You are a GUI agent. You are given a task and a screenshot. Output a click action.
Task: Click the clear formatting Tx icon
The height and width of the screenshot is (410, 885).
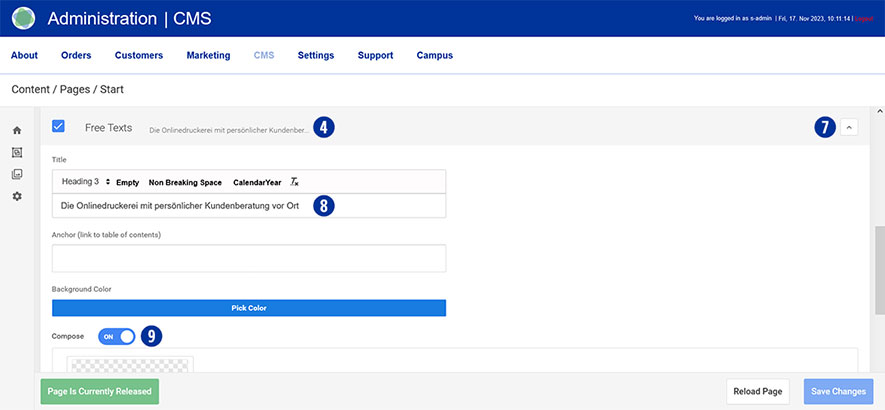point(294,182)
